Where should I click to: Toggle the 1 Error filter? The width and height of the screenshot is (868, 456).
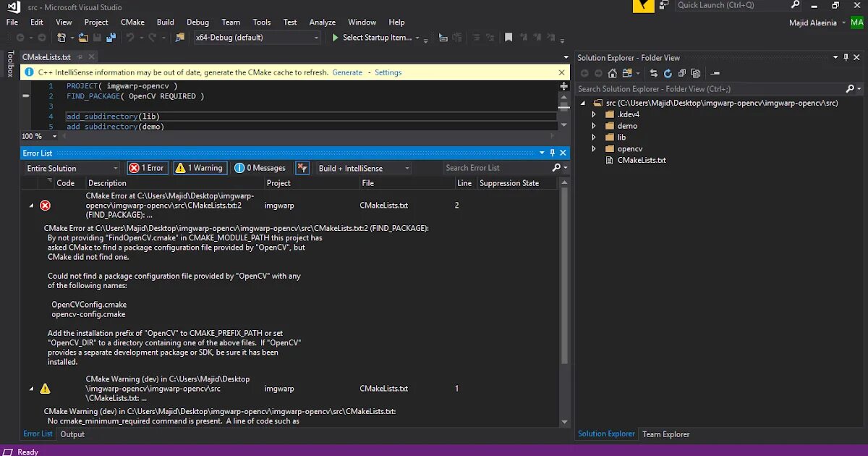tap(148, 168)
